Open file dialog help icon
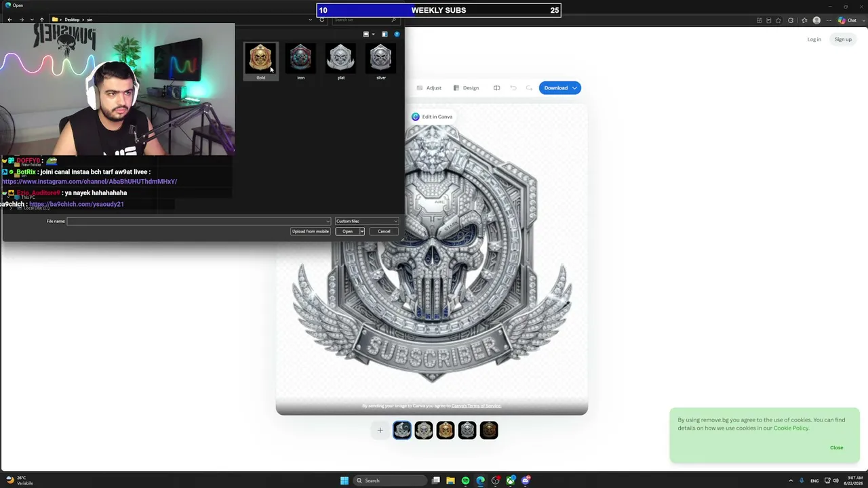 pos(397,35)
